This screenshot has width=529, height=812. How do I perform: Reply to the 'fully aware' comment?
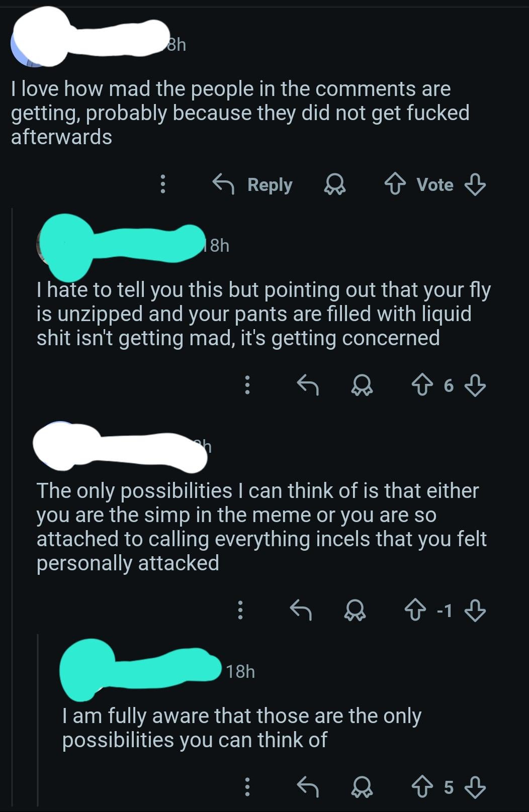click(308, 787)
